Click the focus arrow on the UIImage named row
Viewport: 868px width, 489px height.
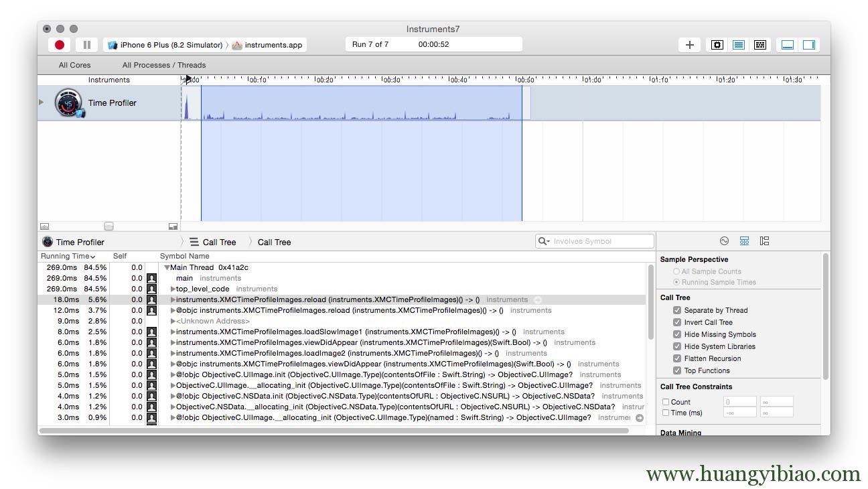point(640,418)
